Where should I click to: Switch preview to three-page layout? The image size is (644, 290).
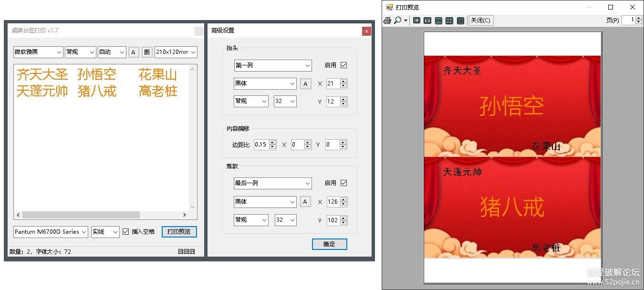[x=438, y=21]
